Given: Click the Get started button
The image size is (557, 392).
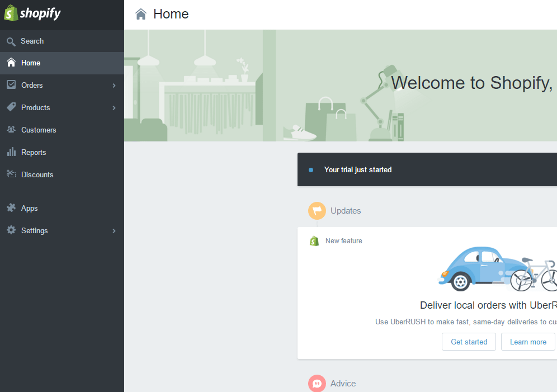Looking at the screenshot, I should pos(469,342).
